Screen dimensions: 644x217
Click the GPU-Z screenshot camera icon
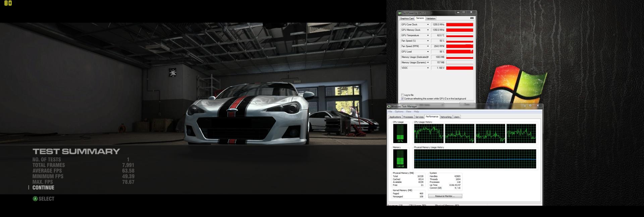(472, 18)
